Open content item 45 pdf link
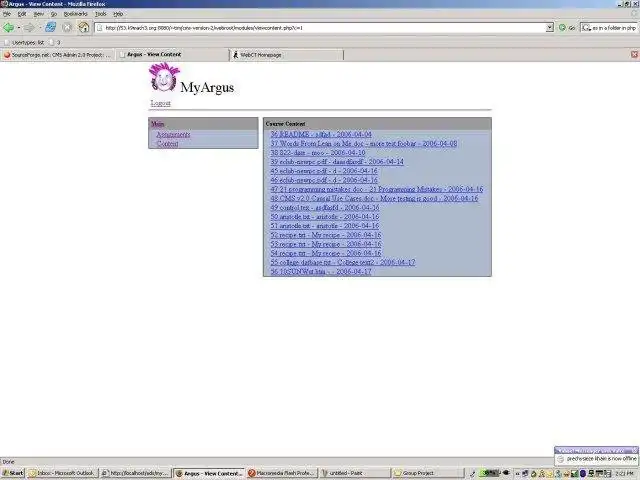The width and height of the screenshot is (640, 480). coord(324,171)
